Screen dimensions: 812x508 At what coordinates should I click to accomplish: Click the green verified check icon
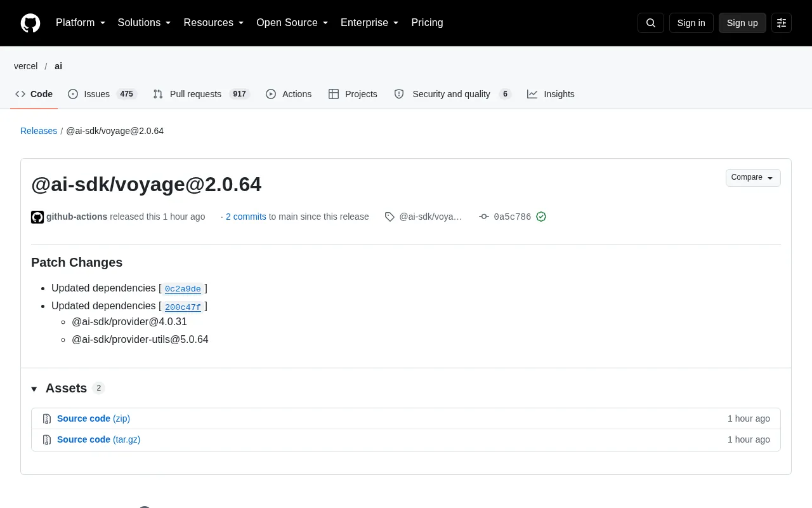(x=541, y=217)
